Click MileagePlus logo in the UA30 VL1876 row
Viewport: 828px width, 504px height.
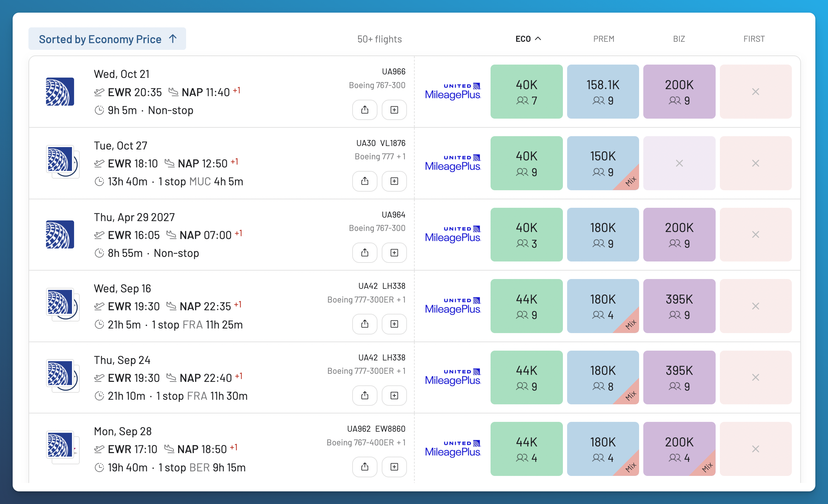pyautogui.click(x=453, y=163)
